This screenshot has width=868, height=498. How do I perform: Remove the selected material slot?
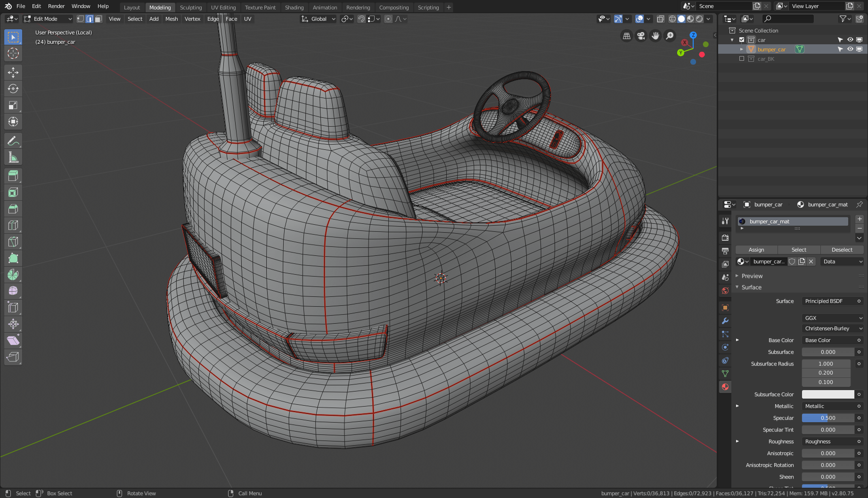coord(860,229)
